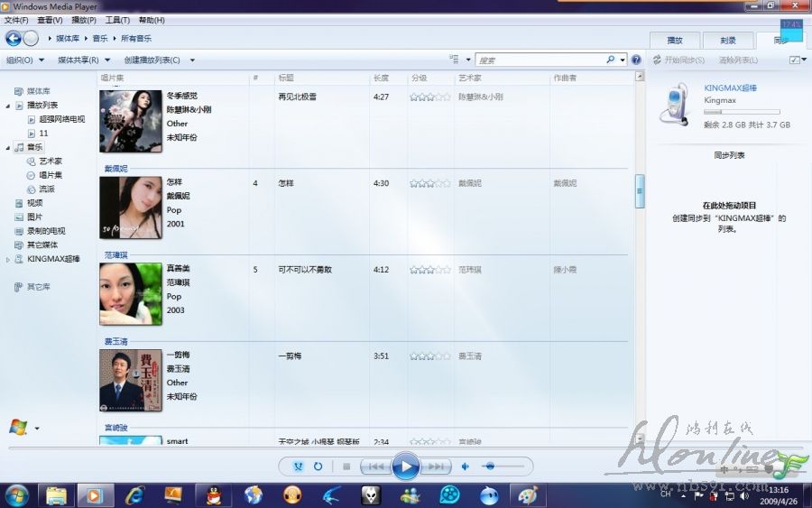The height and width of the screenshot is (508, 812).
Task: Skip to previous track
Action: 375,466
